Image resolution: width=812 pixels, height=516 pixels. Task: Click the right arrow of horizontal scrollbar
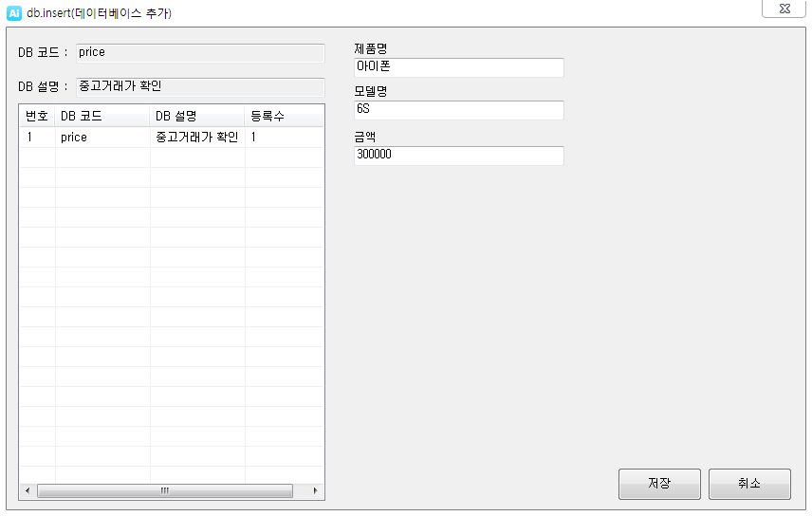click(x=315, y=490)
